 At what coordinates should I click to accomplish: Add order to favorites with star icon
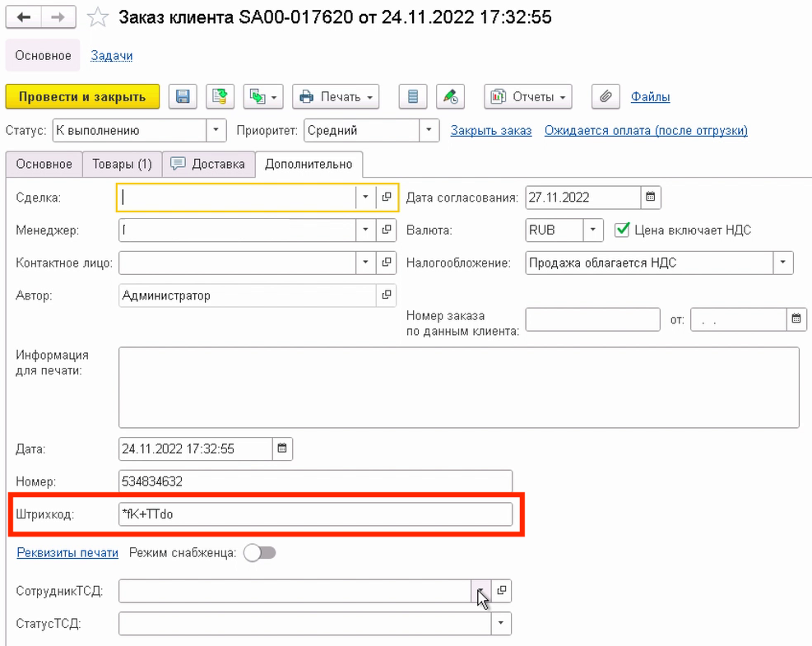(x=97, y=17)
